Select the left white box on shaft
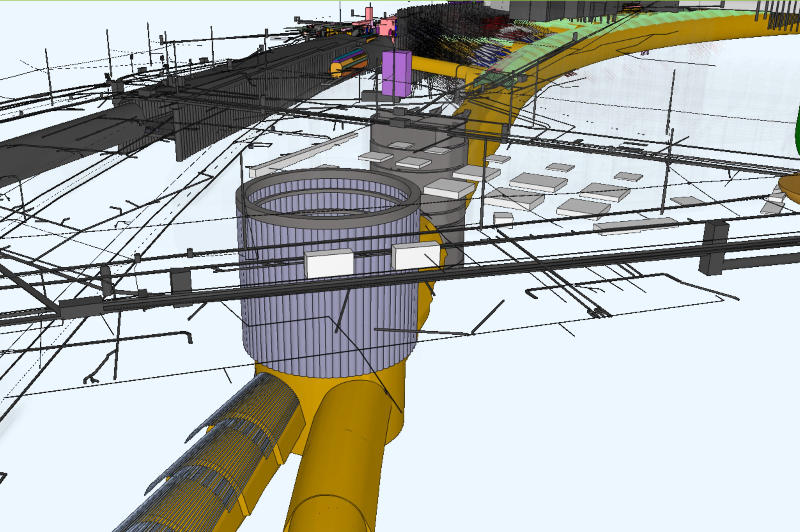This screenshot has width=800, height=532. click(x=329, y=263)
